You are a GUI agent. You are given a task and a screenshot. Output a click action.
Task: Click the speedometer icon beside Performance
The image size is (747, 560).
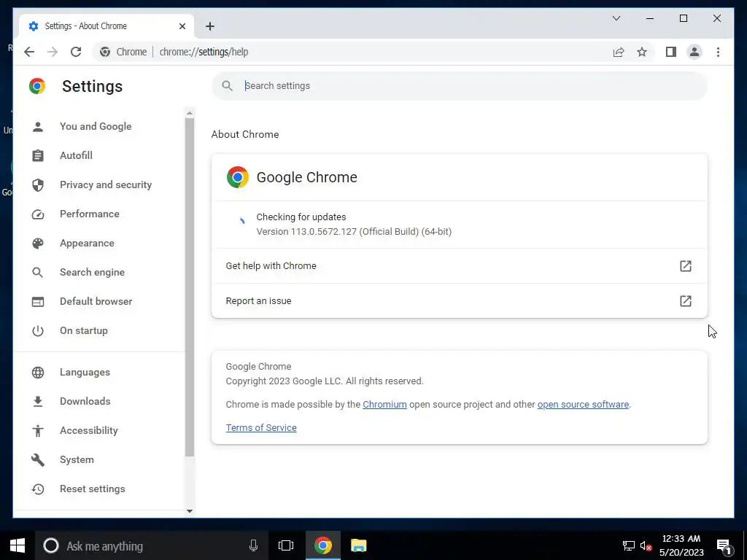click(38, 214)
